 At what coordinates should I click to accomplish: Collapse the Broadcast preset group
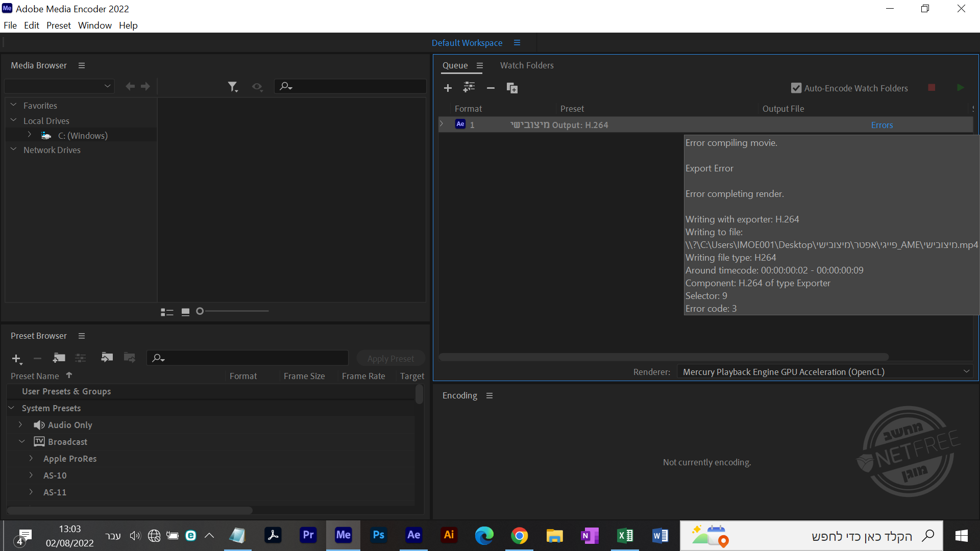click(21, 442)
